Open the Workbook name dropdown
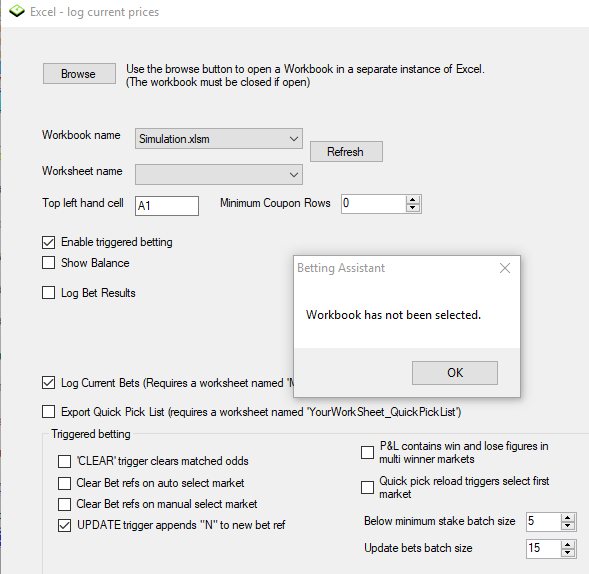Viewport: 589px width, 574px height. [219, 139]
